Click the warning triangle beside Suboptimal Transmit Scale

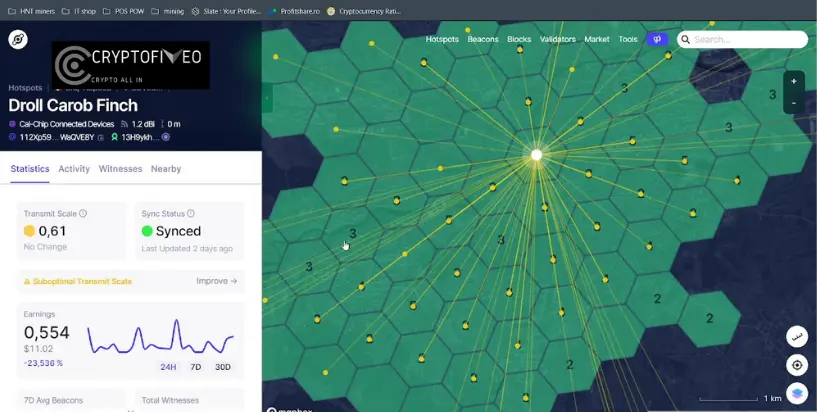tap(27, 282)
